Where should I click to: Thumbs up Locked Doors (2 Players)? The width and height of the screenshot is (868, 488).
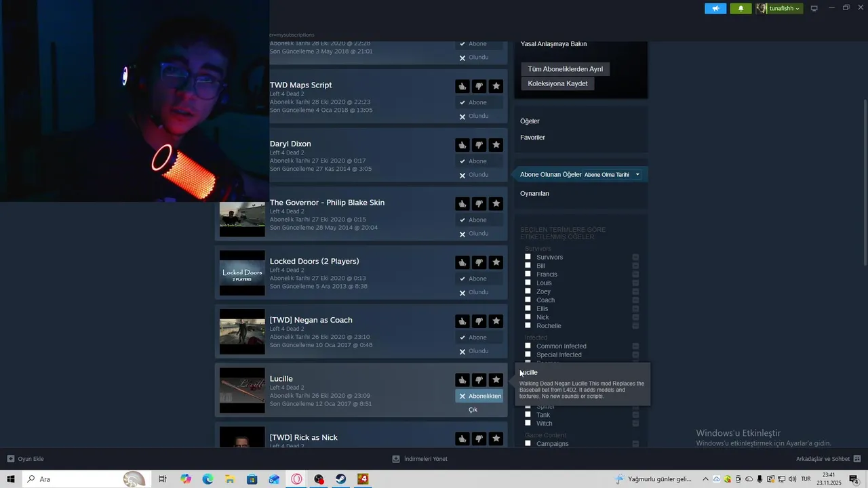click(x=462, y=262)
